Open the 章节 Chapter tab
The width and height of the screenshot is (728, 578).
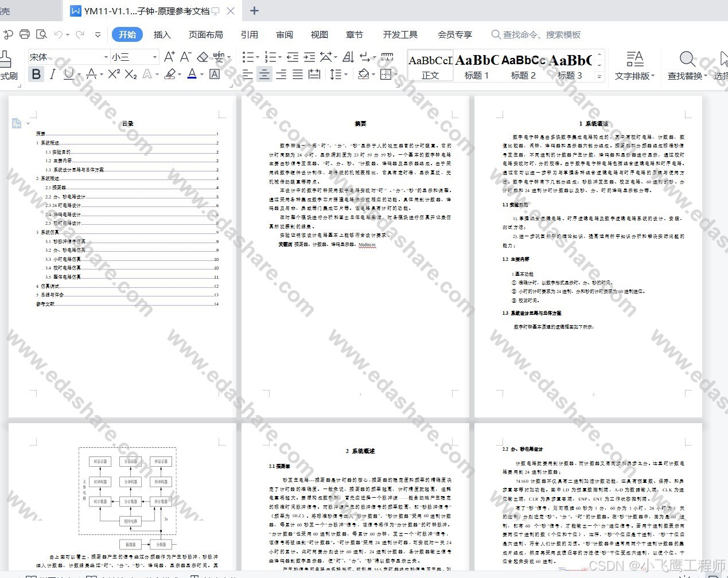pos(355,34)
